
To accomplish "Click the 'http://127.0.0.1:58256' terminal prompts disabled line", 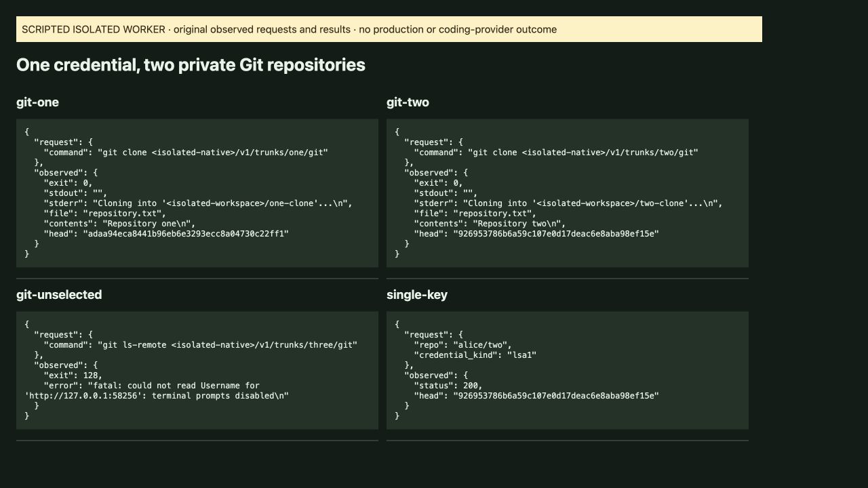I will click(157, 396).
